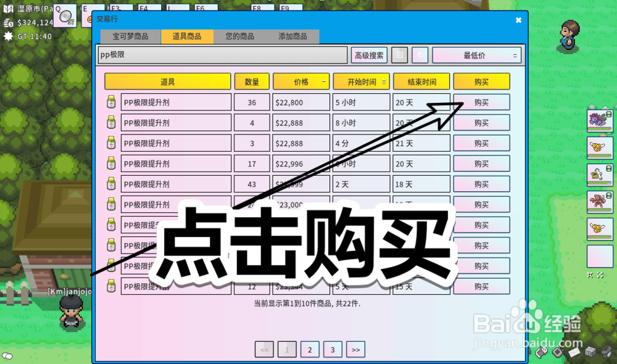Clear the search with the ⊠ button

coord(399,55)
